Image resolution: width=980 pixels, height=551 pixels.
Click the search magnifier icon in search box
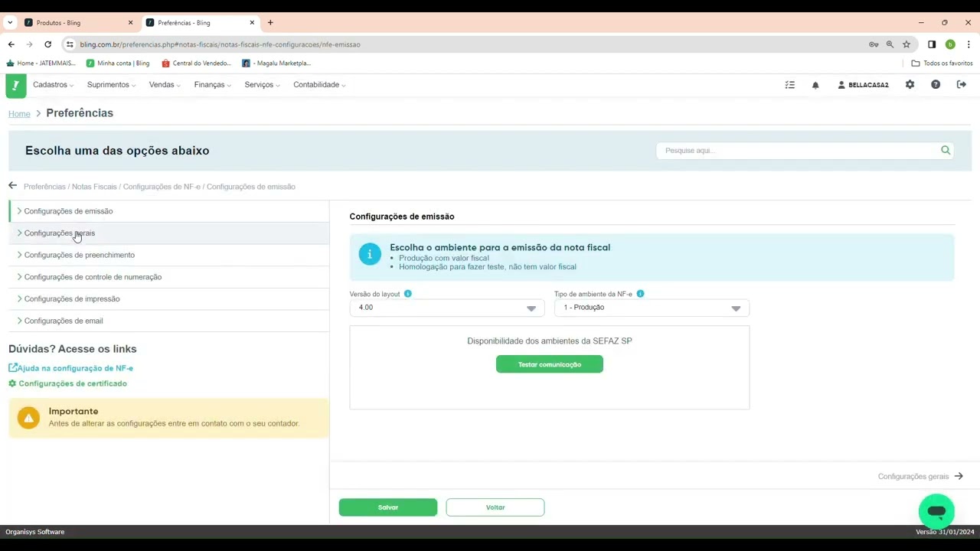tap(946, 150)
